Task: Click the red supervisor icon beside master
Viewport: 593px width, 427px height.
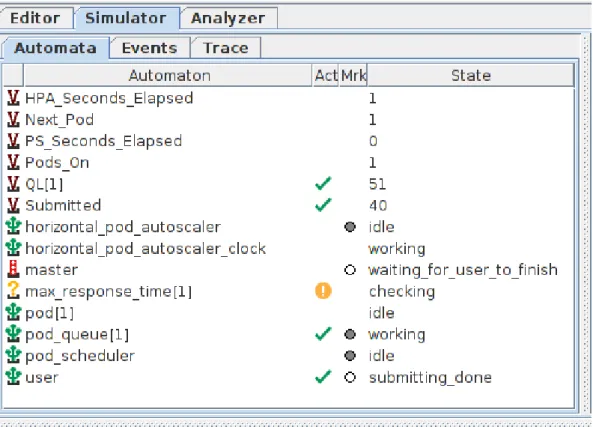Action: coord(13,269)
